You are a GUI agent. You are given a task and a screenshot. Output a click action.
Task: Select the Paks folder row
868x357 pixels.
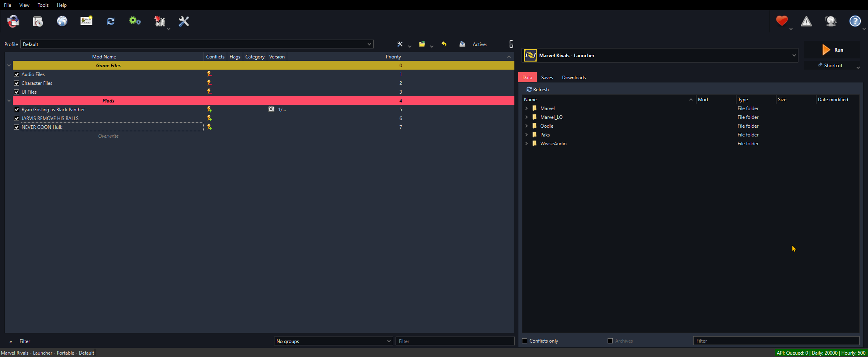(x=690, y=135)
